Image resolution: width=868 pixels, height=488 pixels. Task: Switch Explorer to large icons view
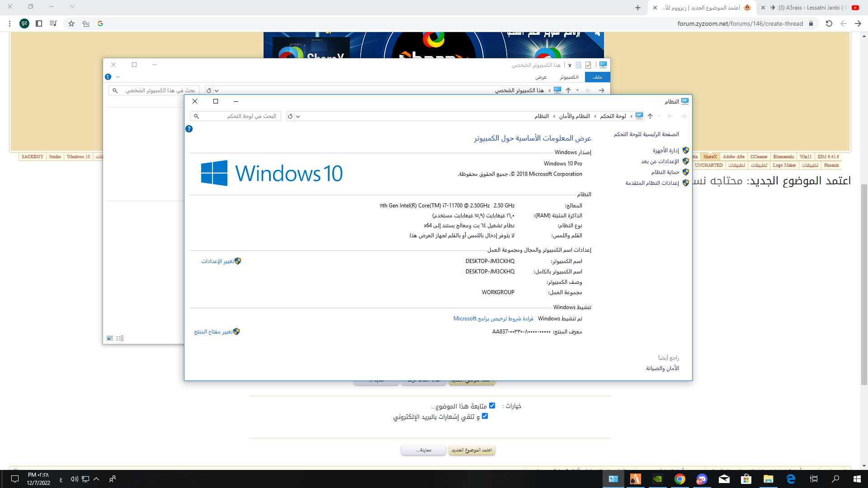(x=110, y=338)
